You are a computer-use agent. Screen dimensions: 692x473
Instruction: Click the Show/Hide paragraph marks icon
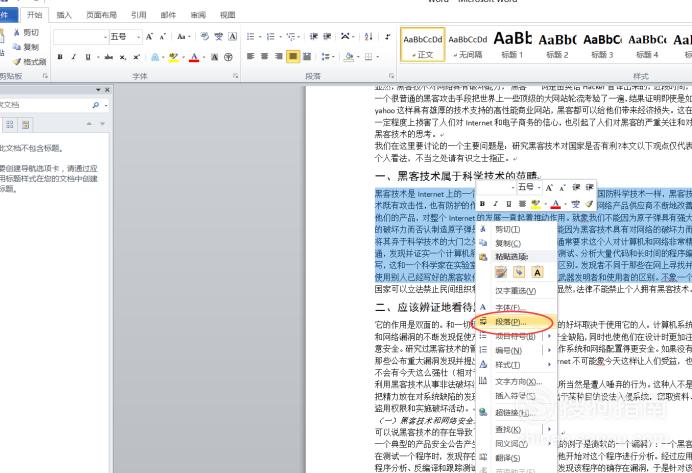point(387,37)
